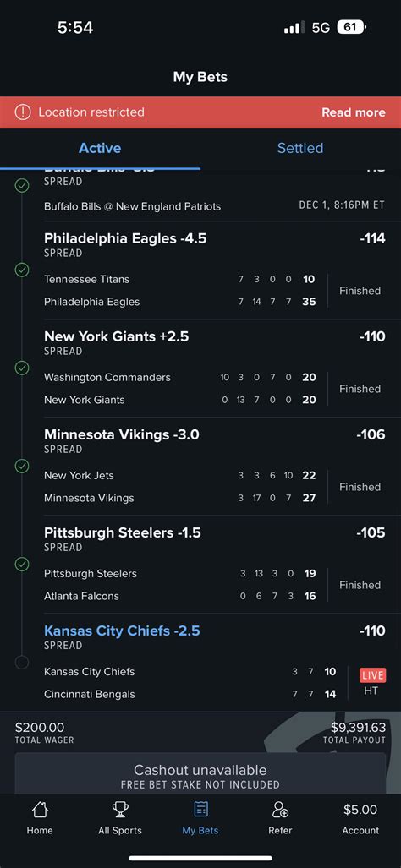Image resolution: width=401 pixels, height=868 pixels.
Task: Tap the green check beside Vikings leg
Action: coord(22,466)
